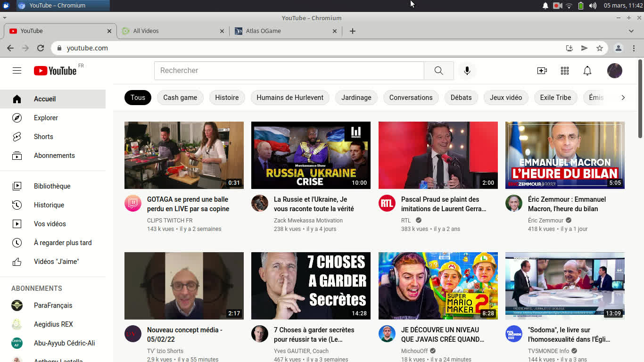644x362 pixels.
Task: Start voice search with microphone icon
Action: coord(467,71)
